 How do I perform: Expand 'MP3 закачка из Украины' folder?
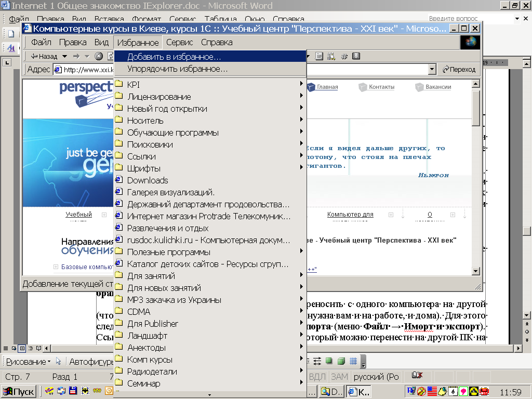point(210,300)
